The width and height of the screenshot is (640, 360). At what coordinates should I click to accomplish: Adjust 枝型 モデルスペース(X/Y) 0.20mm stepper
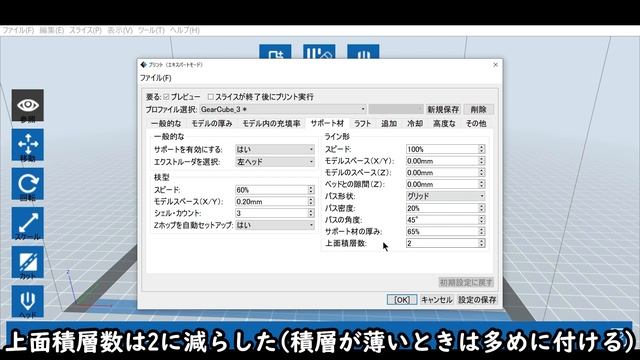[311, 202]
